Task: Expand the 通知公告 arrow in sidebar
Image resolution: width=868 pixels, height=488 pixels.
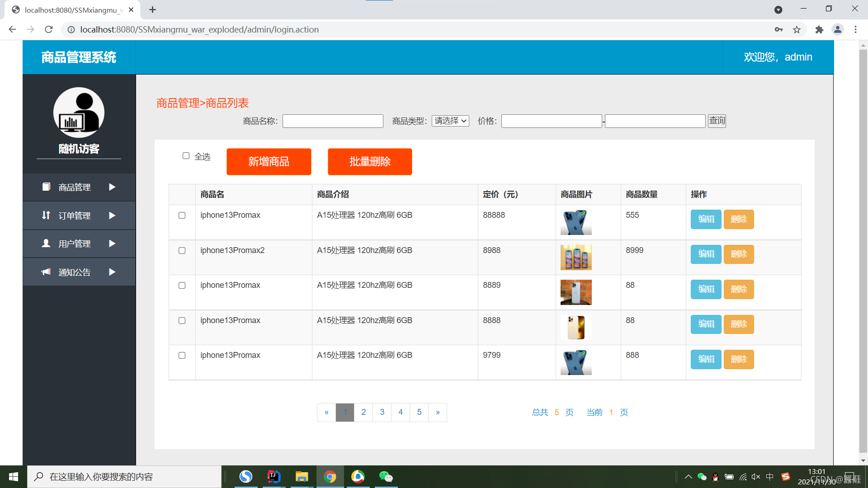Action: [x=112, y=272]
